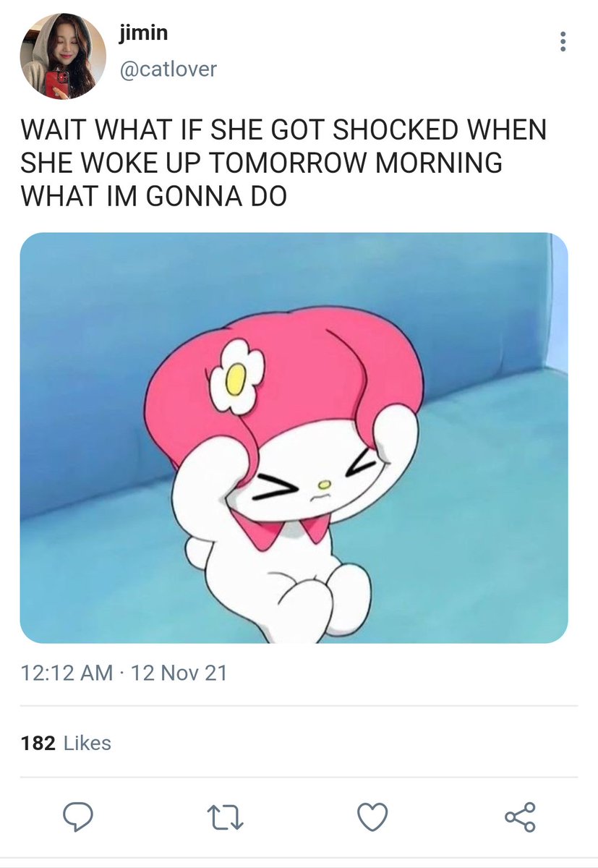The image size is (598, 868).
Task: Click the Likes label under the tweet
Action: click(x=87, y=743)
